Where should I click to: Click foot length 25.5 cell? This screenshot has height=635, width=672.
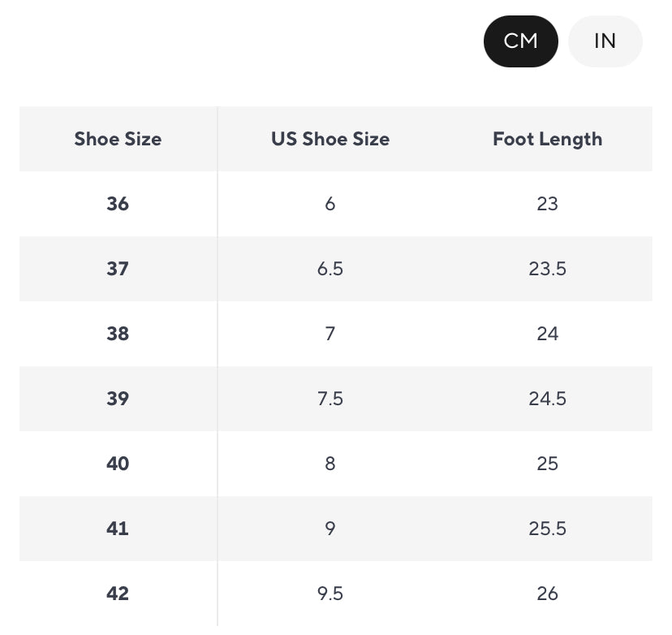coord(547,529)
